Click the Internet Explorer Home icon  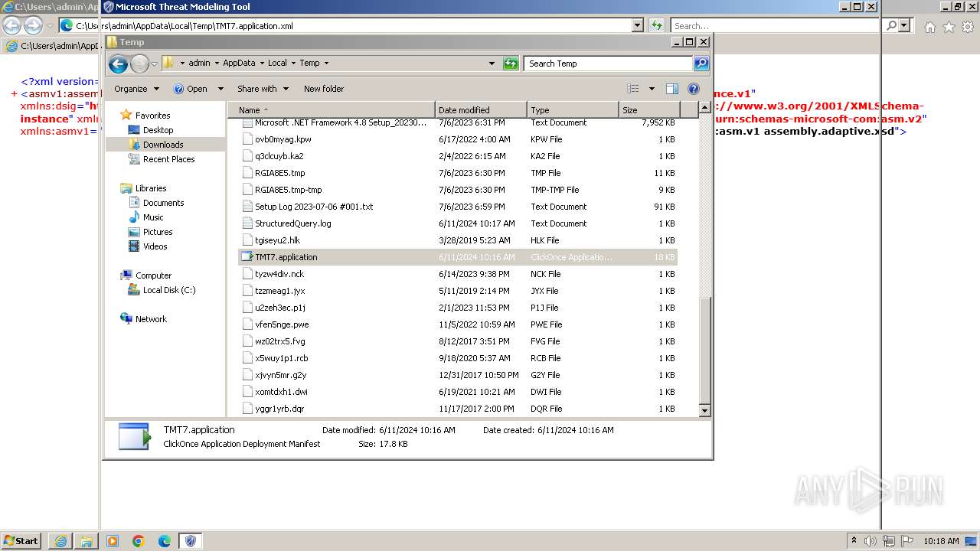click(929, 27)
